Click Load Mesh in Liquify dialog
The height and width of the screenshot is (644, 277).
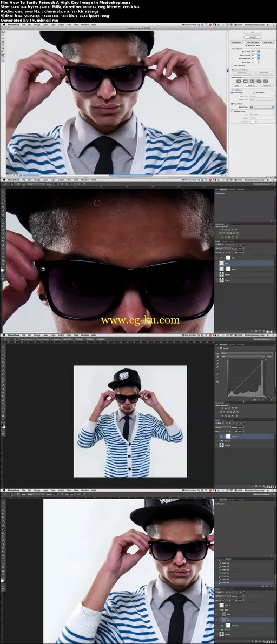[x=237, y=42]
